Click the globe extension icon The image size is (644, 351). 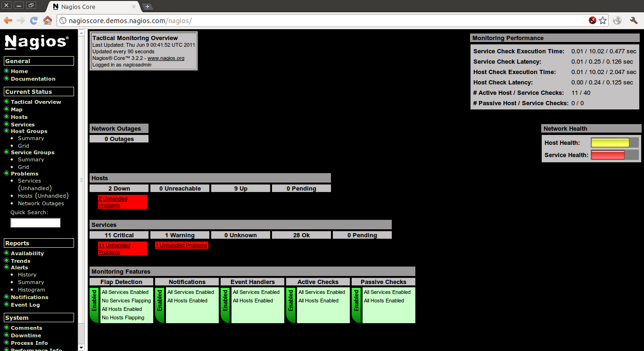tap(618, 20)
